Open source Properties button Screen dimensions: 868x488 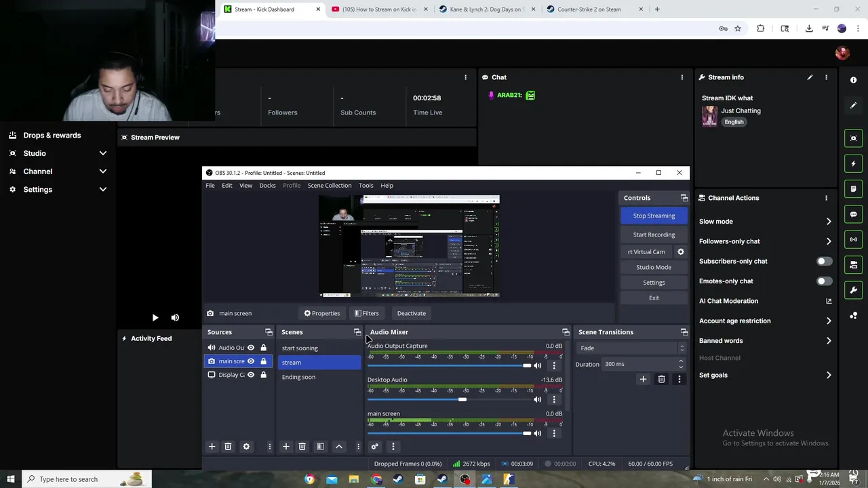tap(321, 313)
